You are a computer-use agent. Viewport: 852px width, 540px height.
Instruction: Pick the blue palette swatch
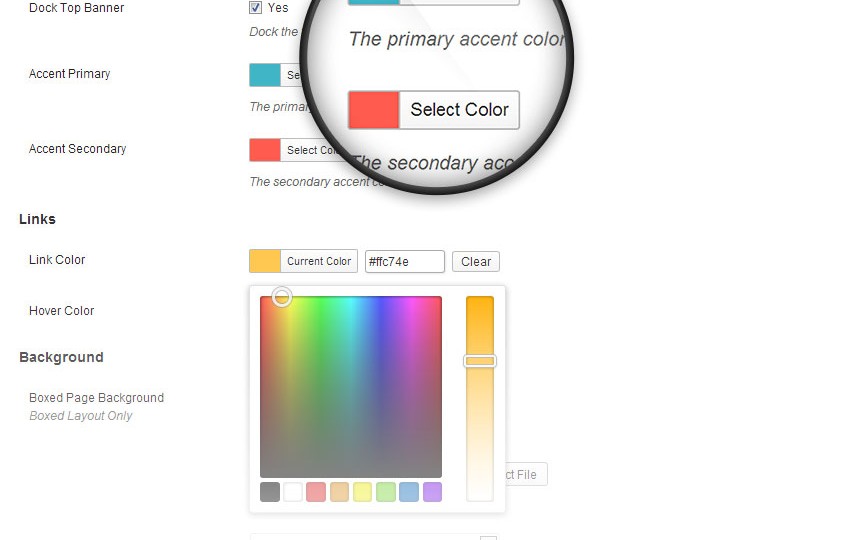click(x=409, y=492)
